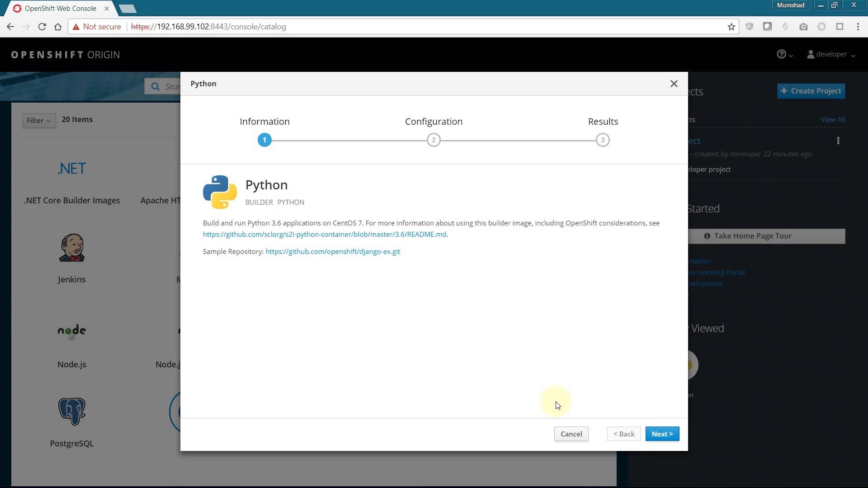Bookmark page with star icon
The height and width of the screenshot is (488, 868).
point(731,27)
